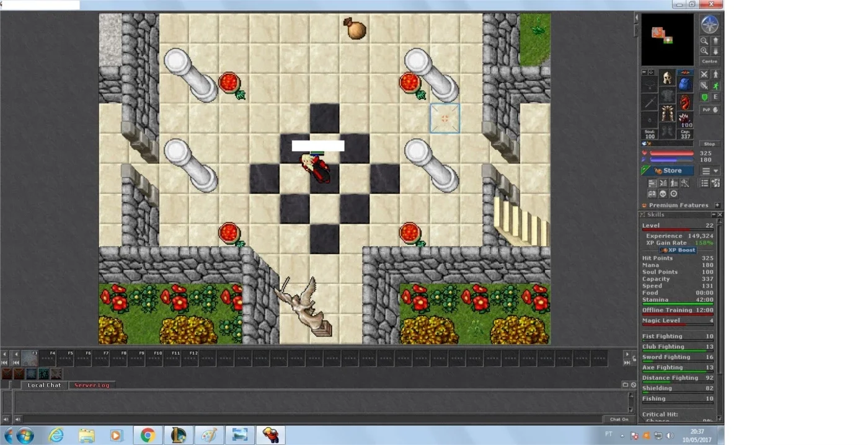The image size is (868, 445).
Task: Open File Explorer from the taskbar
Action: point(86,435)
